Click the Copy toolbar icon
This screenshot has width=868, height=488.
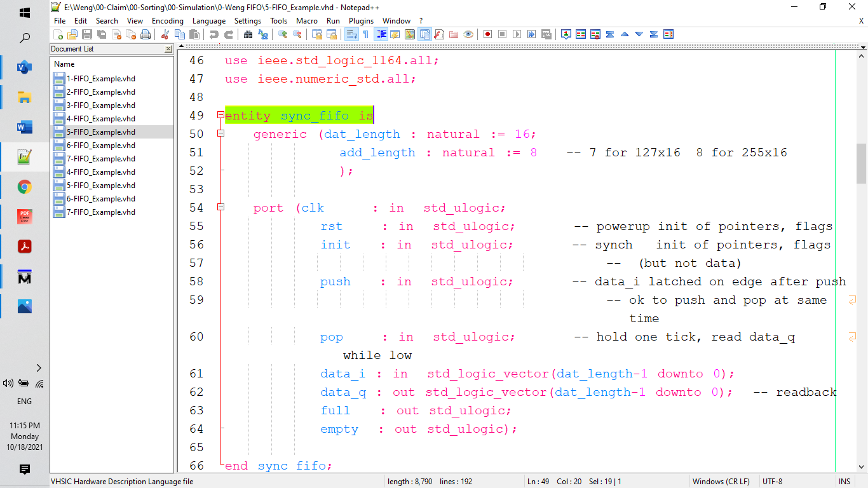coord(180,34)
